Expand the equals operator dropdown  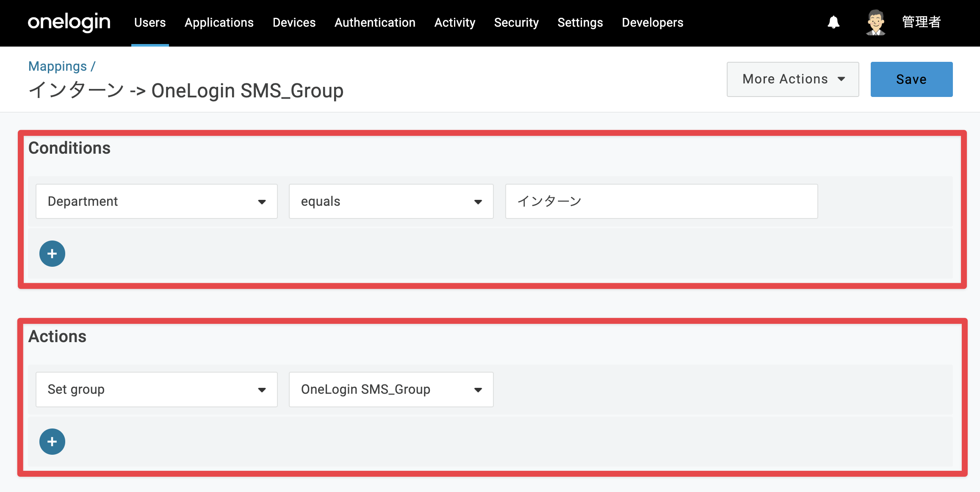tap(391, 202)
